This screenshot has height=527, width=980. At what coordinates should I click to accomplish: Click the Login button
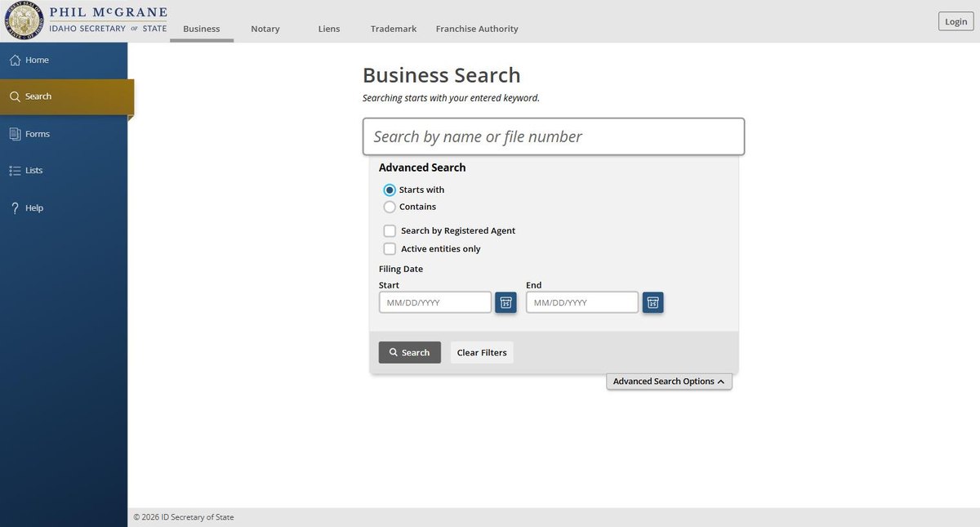pyautogui.click(x=955, y=22)
